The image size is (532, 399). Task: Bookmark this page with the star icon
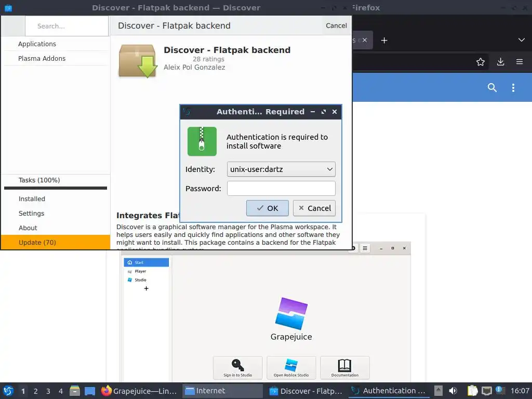[481, 62]
